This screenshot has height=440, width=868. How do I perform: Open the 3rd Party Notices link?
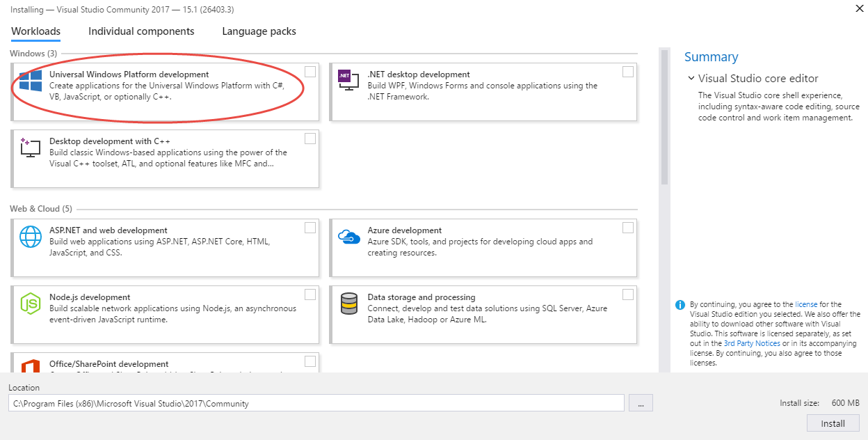click(x=751, y=343)
